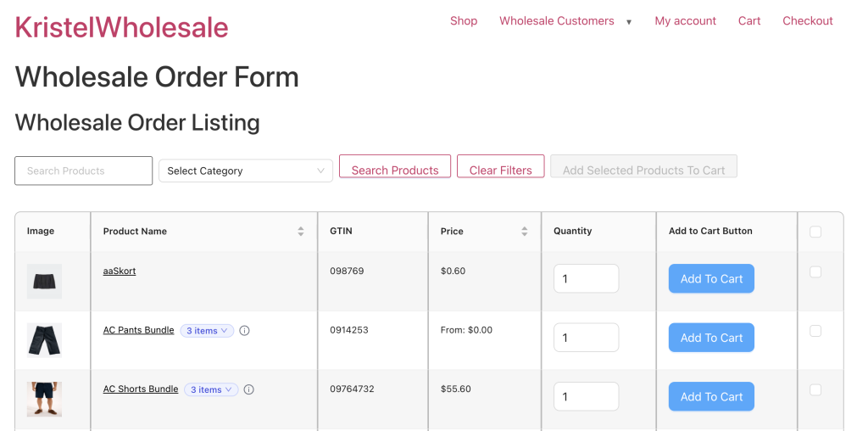This screenshot has width=868, height=431.
Task: Click price $0.60
Action: tap(453, 271)
